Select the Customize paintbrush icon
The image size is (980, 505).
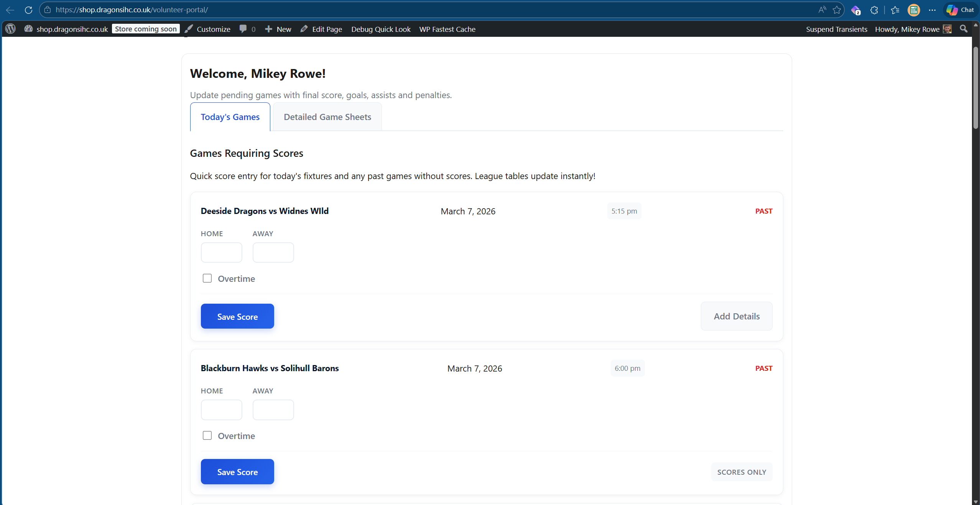coord(189,29)
